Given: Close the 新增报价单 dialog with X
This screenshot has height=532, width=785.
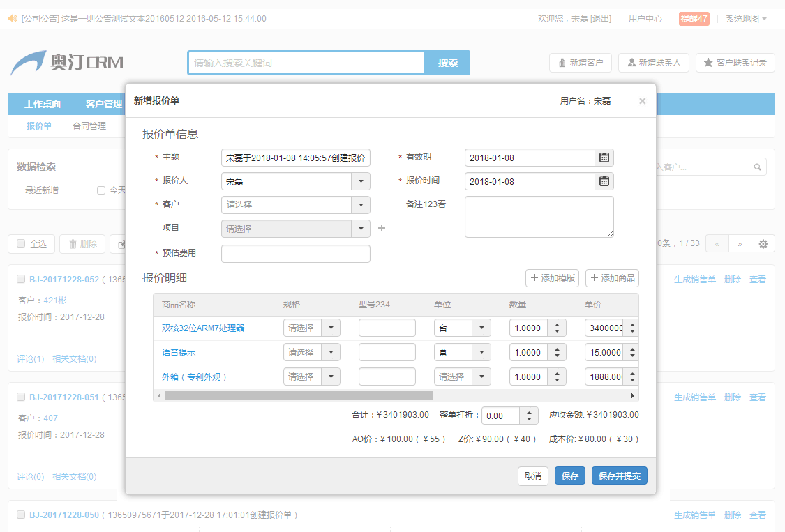Looking at the screenshot, I should [x=642, y=101].
